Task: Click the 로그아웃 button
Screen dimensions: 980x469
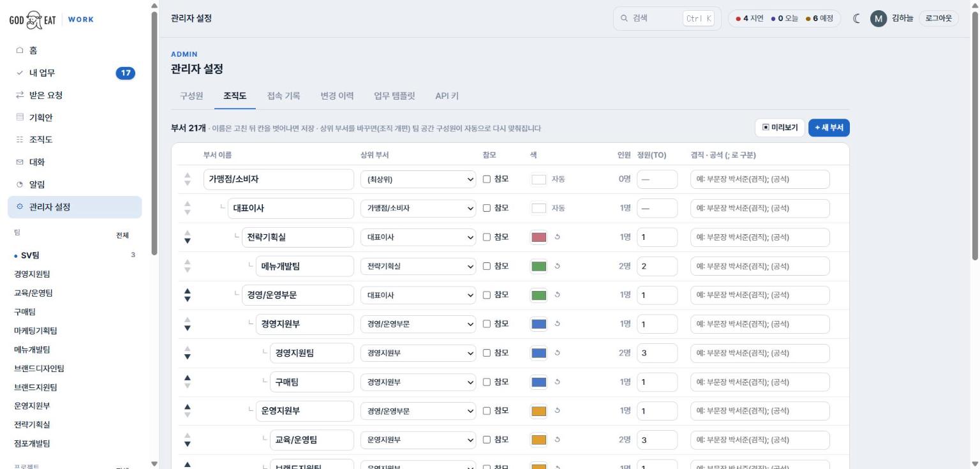Action: [938, 19]
